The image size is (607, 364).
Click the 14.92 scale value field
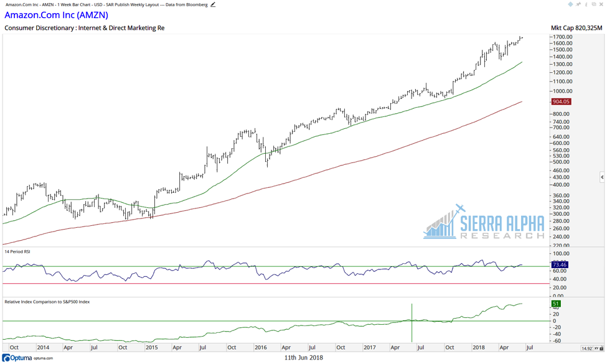click(587, 348)
